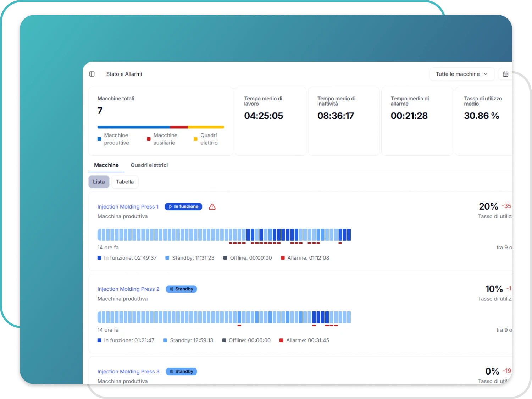Open the Quadri elettrici tab
The height and width of the screenshot is (399, 532).
pos(149,165)
